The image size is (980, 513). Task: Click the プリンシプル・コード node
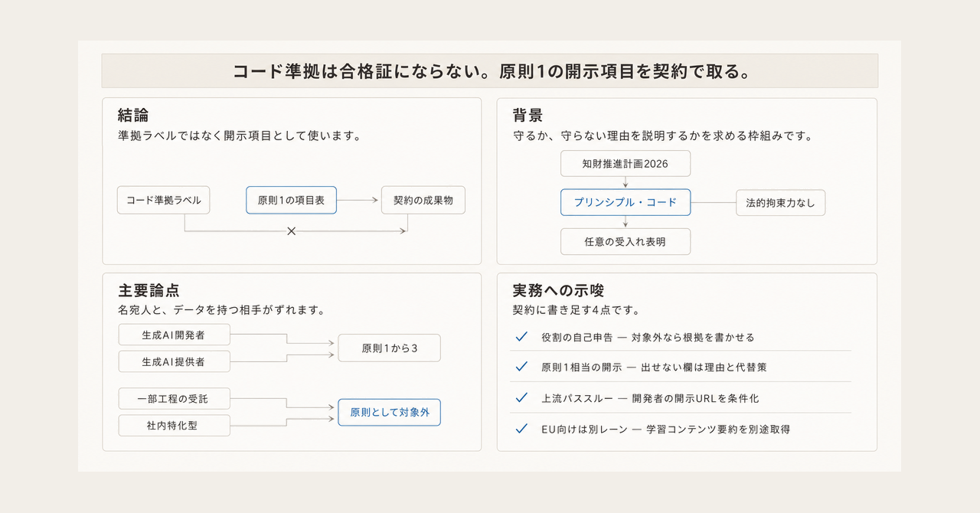626,202
